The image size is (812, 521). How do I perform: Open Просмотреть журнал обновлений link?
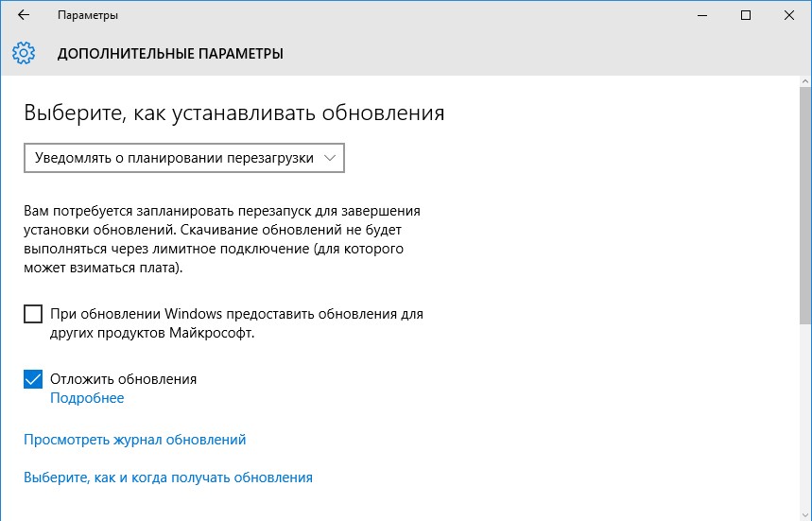coord(134,440)
